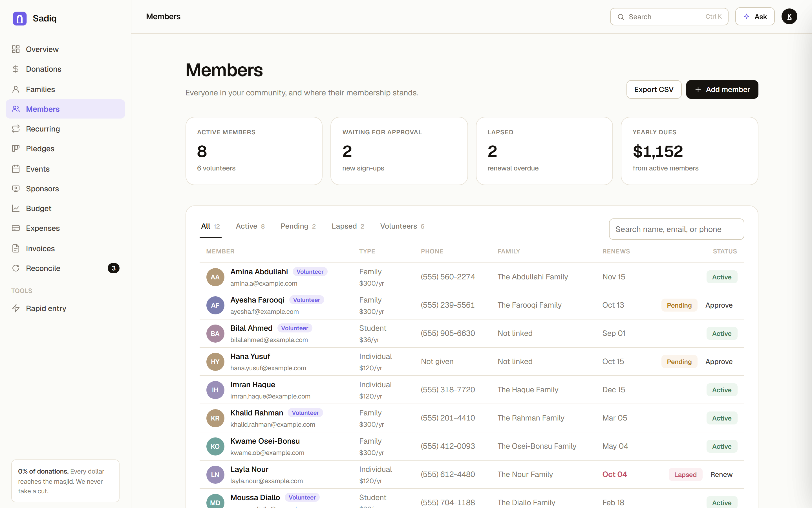Open Reconcile via its refresh icon
Image resolution: width=812 pixels, height=508 pixels.
[16, 268]
